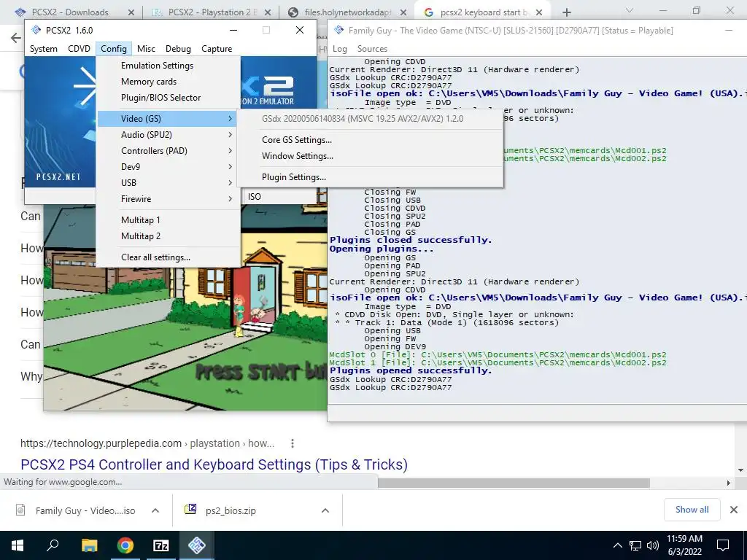Open the notification center icon
This screenshot has width=747, height=560.
723,545
